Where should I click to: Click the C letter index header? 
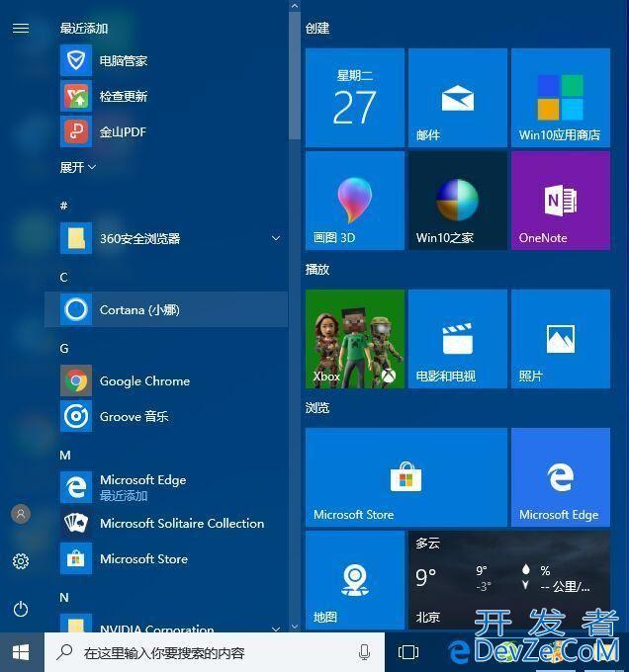(x=64, y=278)
